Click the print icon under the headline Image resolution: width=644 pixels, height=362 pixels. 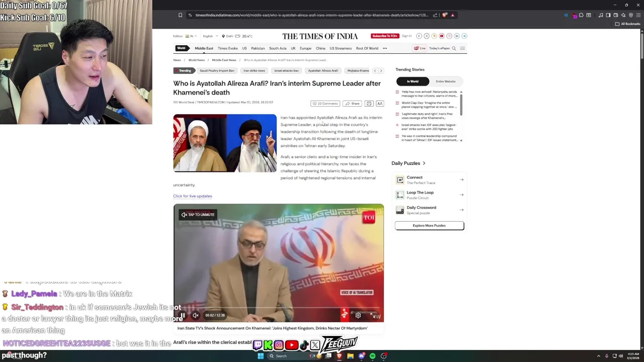point(369,104)
